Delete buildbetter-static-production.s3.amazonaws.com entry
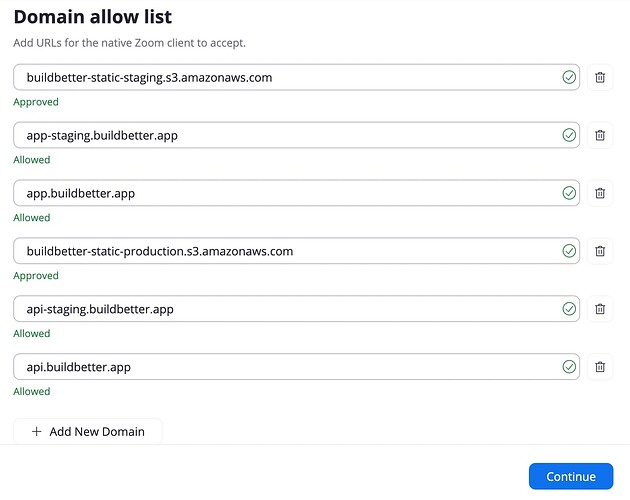Image resolution: width=630 pixels, height=500 pixels. pyautogui.click(x=600, y=251)
